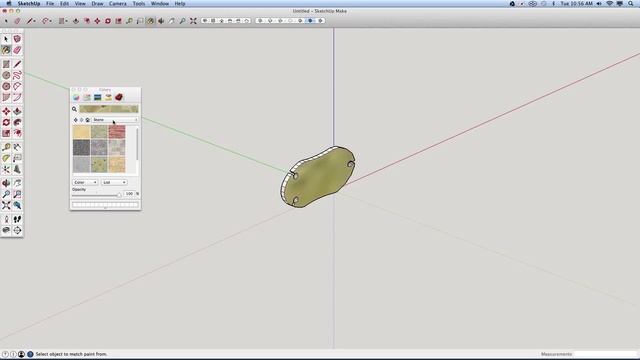This screenshot has height=360, width=640.
Task: Open the shape tool dropdown in top toolbar
Action: [x=66, y=21]
